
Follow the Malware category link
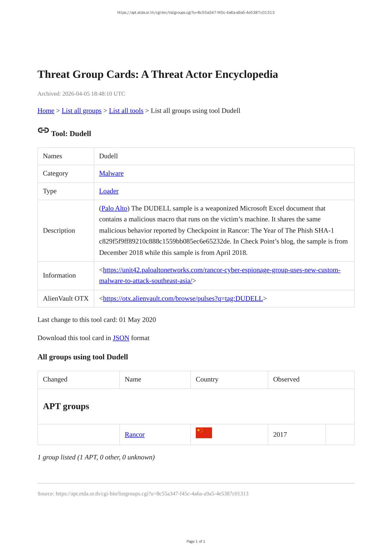point(111,174)
